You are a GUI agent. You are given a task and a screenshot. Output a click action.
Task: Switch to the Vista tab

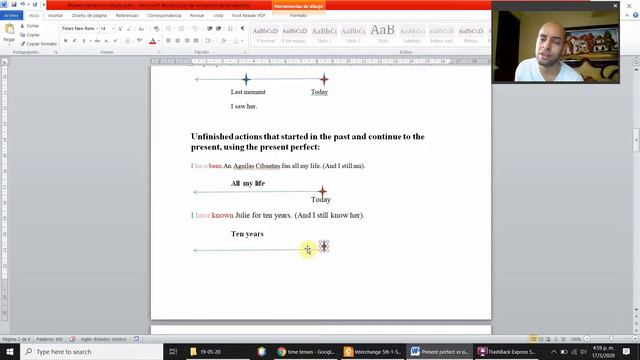tap(218, 16)
